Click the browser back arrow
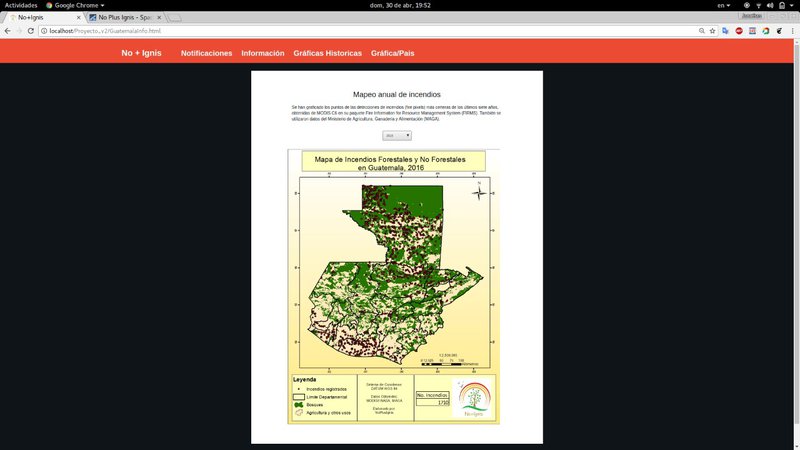Image resolution: width=800 pixels, height=450 pixels. [7, 31]
